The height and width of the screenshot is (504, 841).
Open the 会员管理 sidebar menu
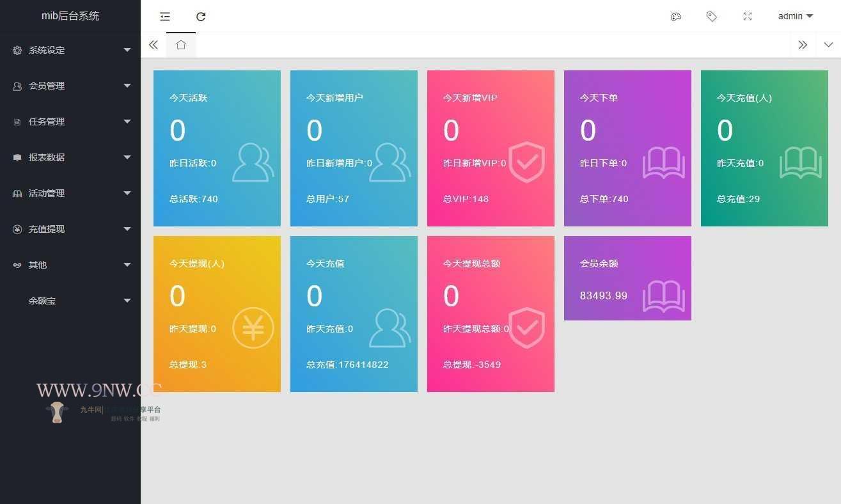70,86
